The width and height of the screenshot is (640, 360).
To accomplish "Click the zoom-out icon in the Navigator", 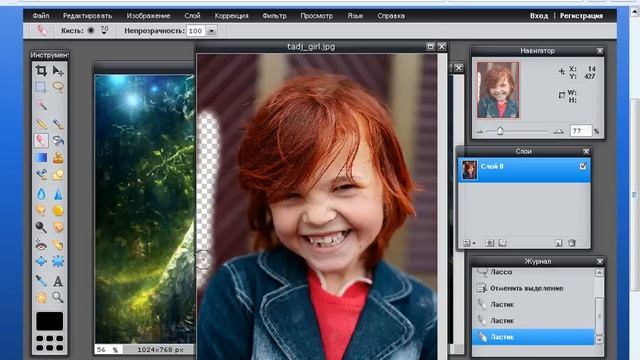I will tap(480, 132).
